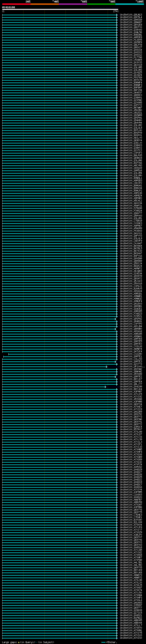
Task: Click the shortened alignment bar for UniRef100_Q9SPA2
Action: (x=59, y=319)
